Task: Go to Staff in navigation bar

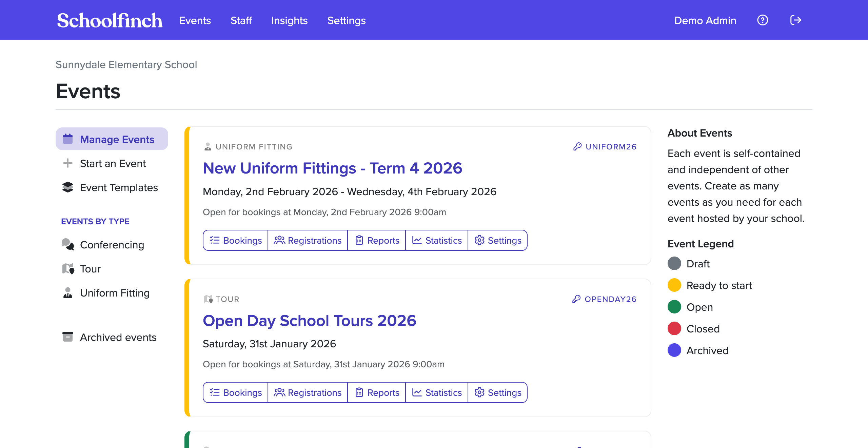Action: [241, 20]
